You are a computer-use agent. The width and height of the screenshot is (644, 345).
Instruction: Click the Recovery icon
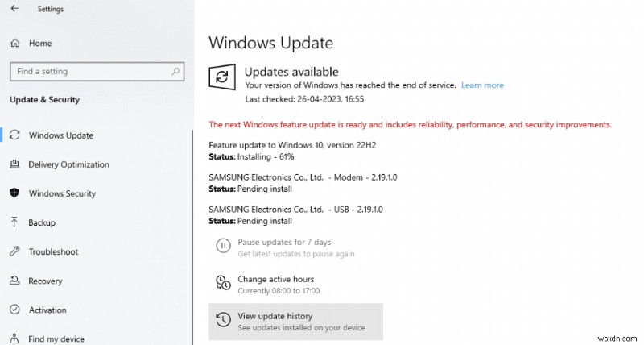[x=14, y=281]
